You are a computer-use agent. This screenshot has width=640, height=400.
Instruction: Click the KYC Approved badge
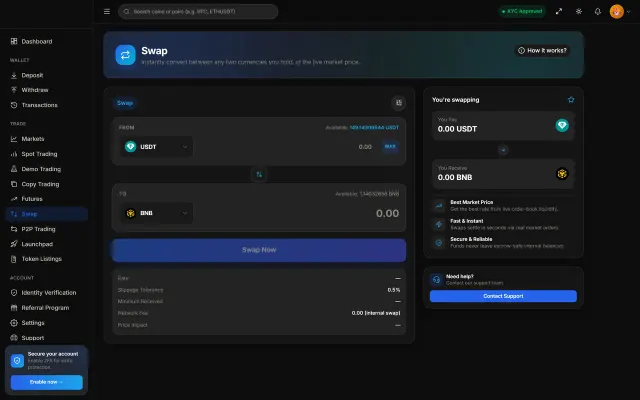click(522, 11)
